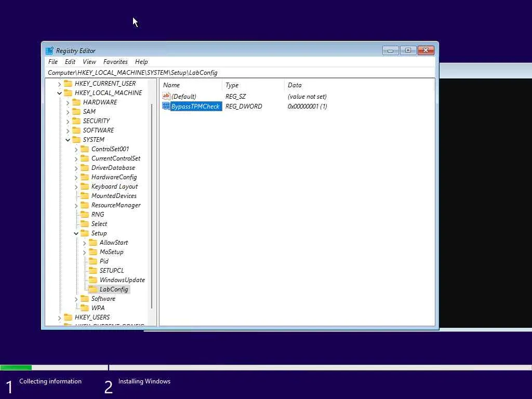Screen dimensions: 532x399
Task: Click the RNG folder icon
Action: pos(85,215)
